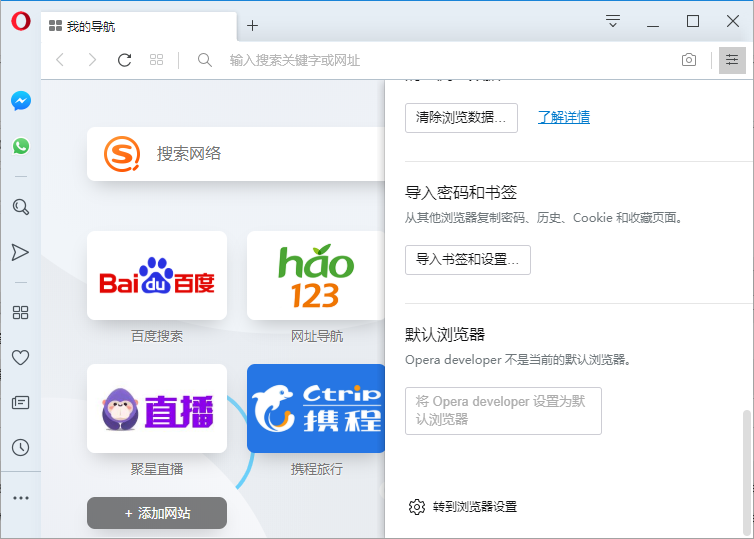This screenshot has height=539, width=754.
Task: Open the Opera main menu logo
Action: 21,22
